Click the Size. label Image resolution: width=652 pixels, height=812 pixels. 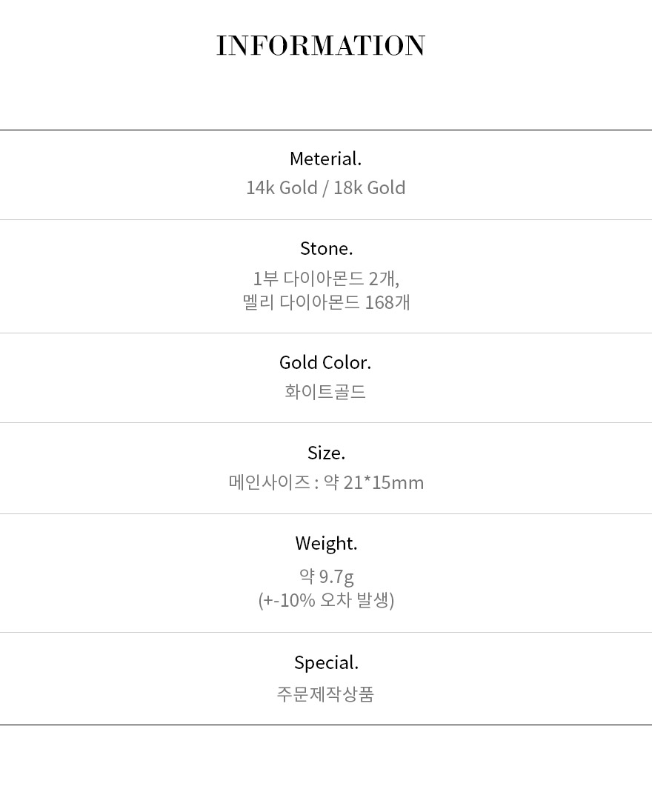point(326,453)
